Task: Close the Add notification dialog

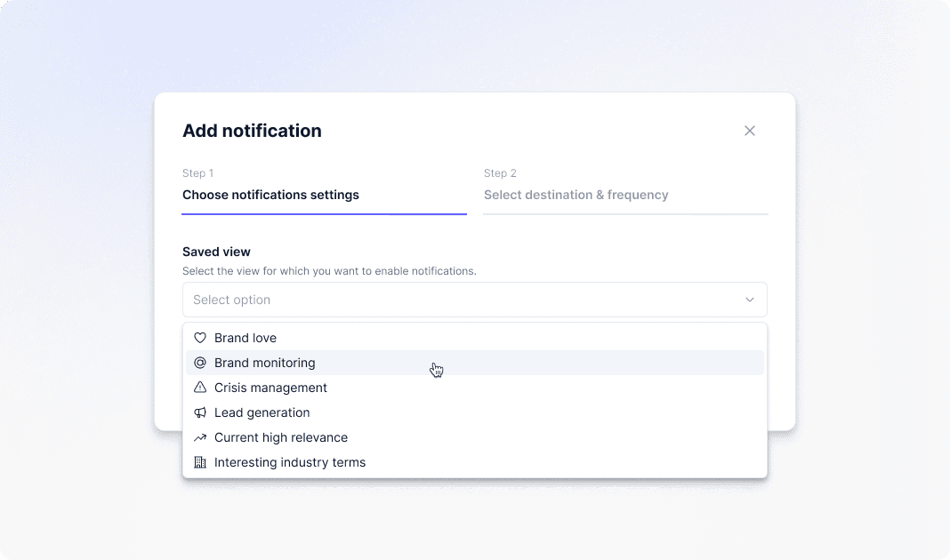Action: [x=749, y=131]
